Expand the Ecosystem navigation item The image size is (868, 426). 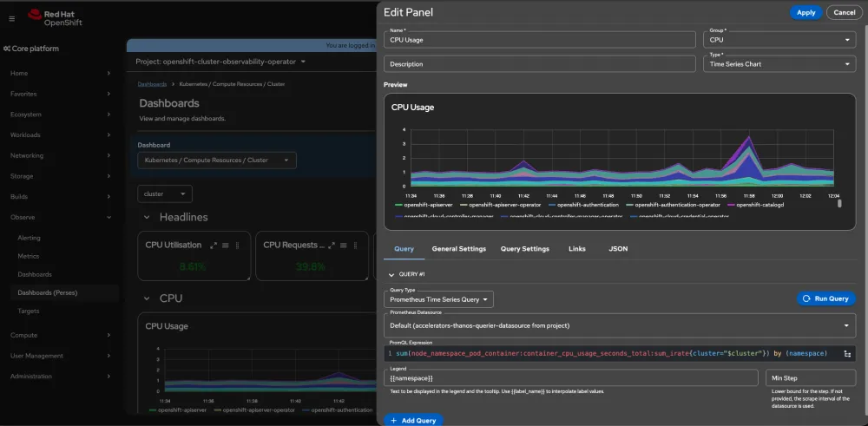tap(60, 115)
